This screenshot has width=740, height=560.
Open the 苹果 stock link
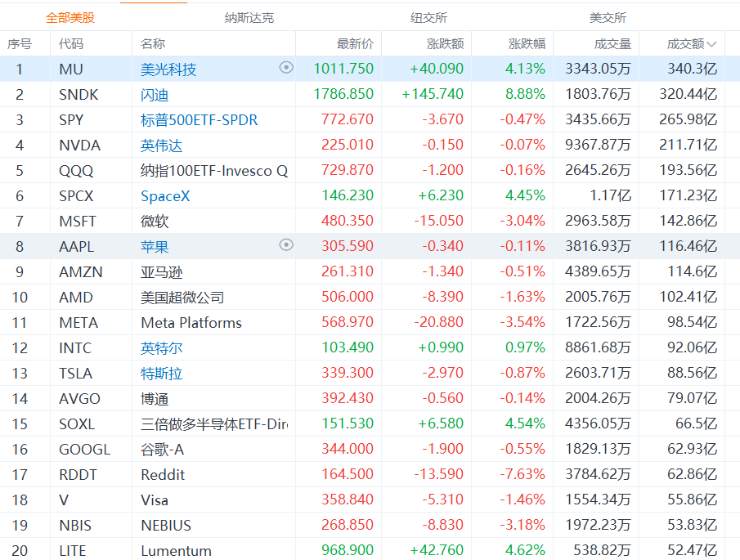pos(155,246)
